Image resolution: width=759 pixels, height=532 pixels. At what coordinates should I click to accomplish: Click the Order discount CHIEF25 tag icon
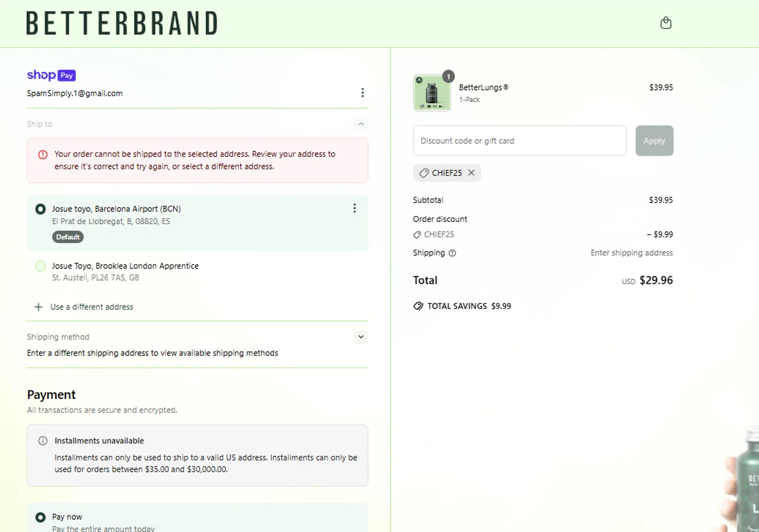(x=417, y=235)
